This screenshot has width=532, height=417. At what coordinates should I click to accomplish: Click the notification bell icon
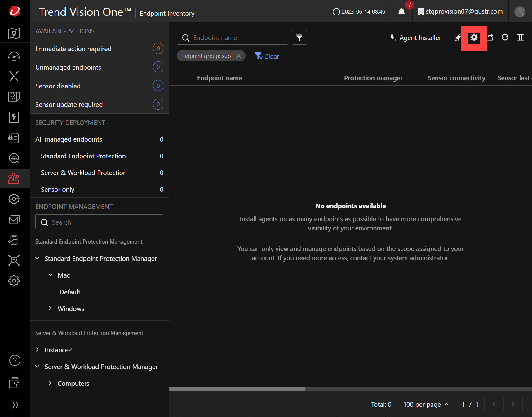tap(401, 12)
